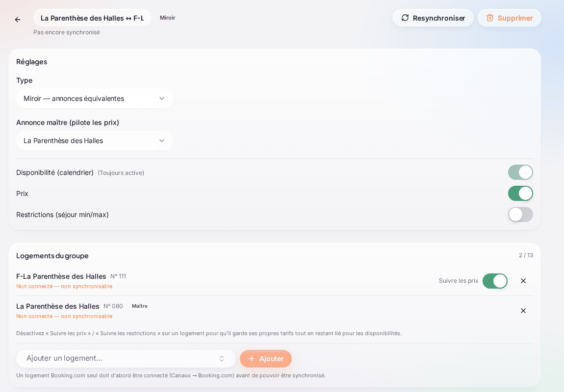Remove La Parenthèse des Halles N° 080
The height and width of the screenshot is (392, 564).
[523, 311]
